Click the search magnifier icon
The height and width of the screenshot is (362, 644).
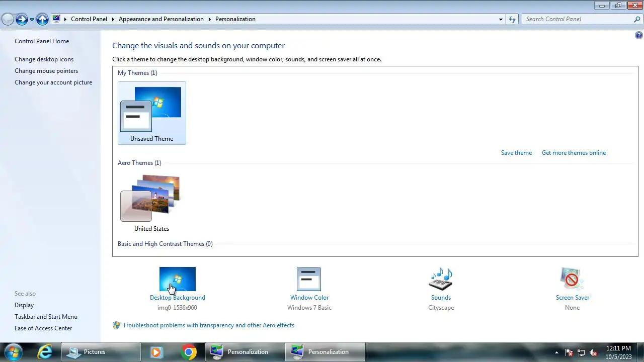coord(637,19)
